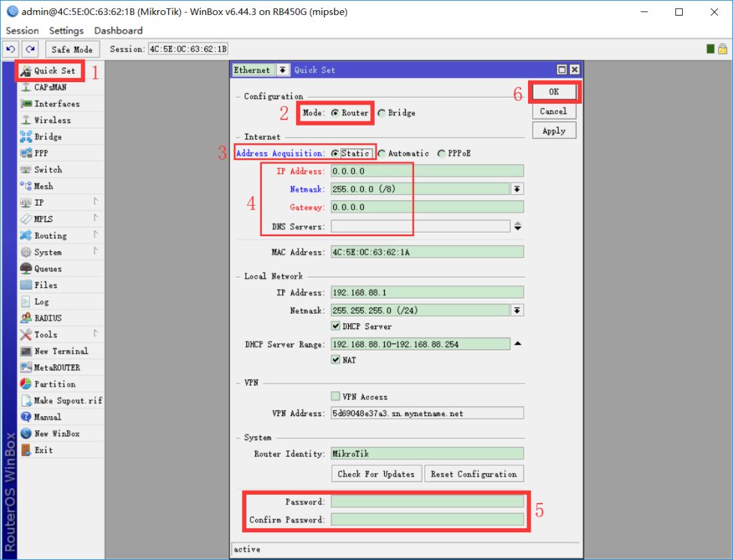This screenshot has width=733, height=560.
Task: Open the Dashboard menu
Action: pos(118,31)
